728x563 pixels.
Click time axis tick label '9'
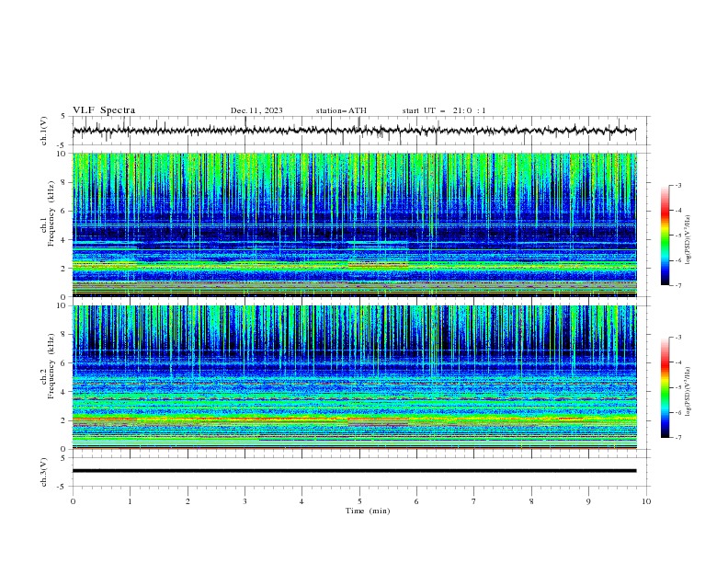(588, 501)
